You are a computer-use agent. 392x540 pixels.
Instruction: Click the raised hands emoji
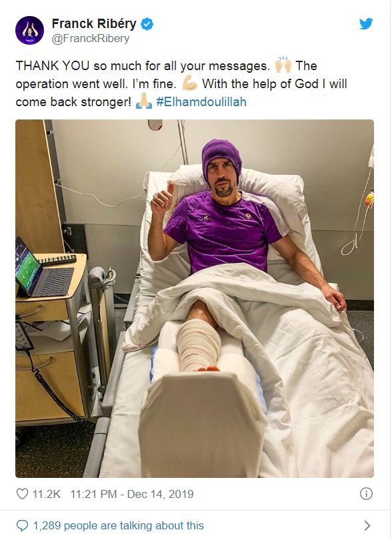(x=283, y=65)
